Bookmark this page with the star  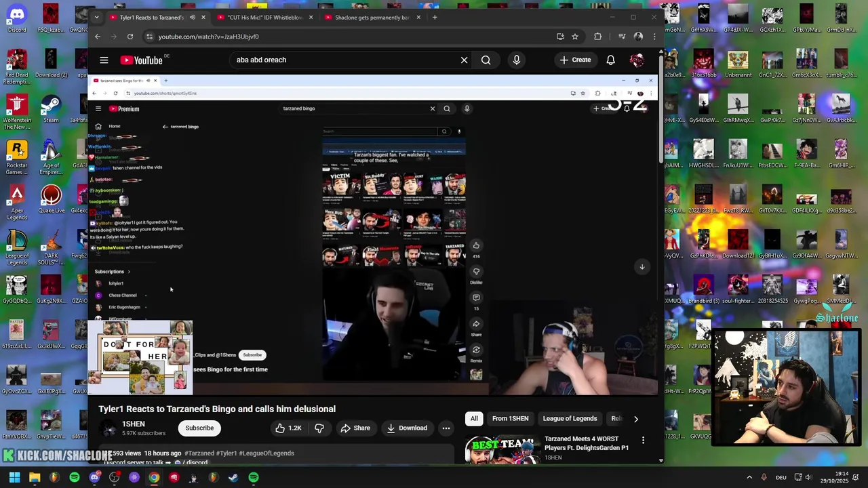[x=575, y=37]
